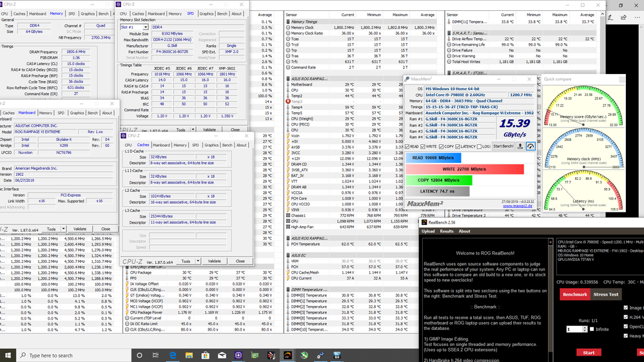The height and width of the screenshot is (362, 644).
Task: Click the runs number input field
Action: tap(574, 329)
